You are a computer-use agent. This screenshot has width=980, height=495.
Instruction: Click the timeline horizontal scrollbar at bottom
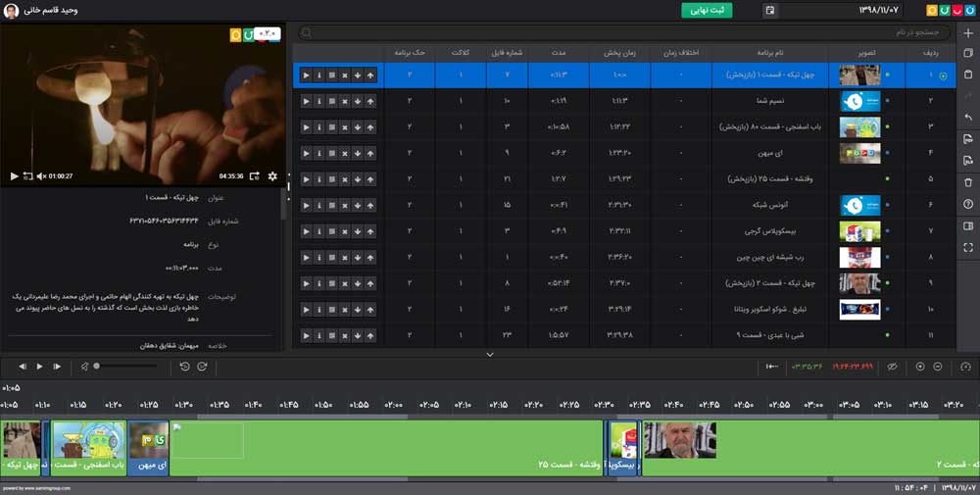pos(490,479)
